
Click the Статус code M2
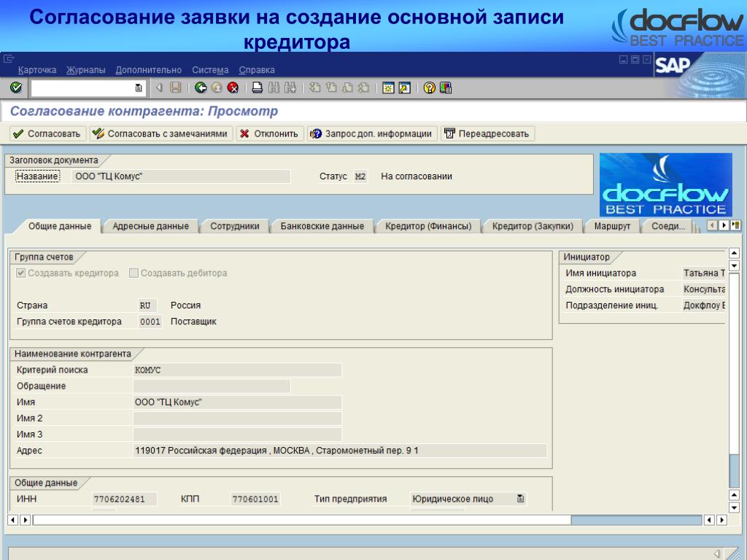pos(360,176)
